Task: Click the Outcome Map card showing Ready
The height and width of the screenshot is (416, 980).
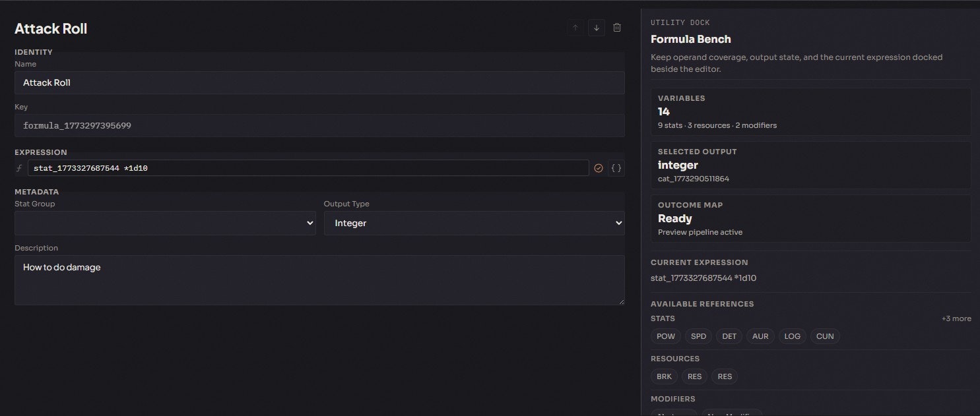Action: (x=811, y=218)
